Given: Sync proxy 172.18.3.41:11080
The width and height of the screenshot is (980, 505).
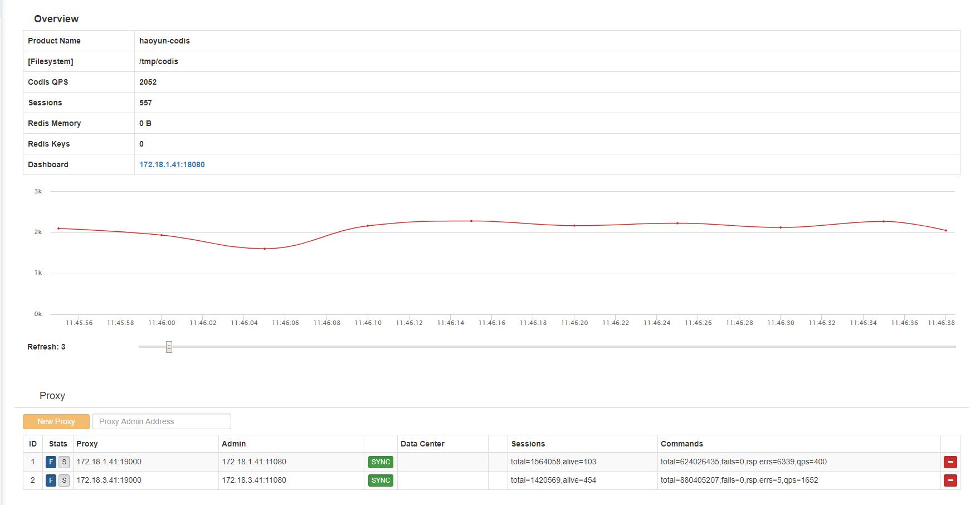Looking at the screenshot, I should [381, 480].
